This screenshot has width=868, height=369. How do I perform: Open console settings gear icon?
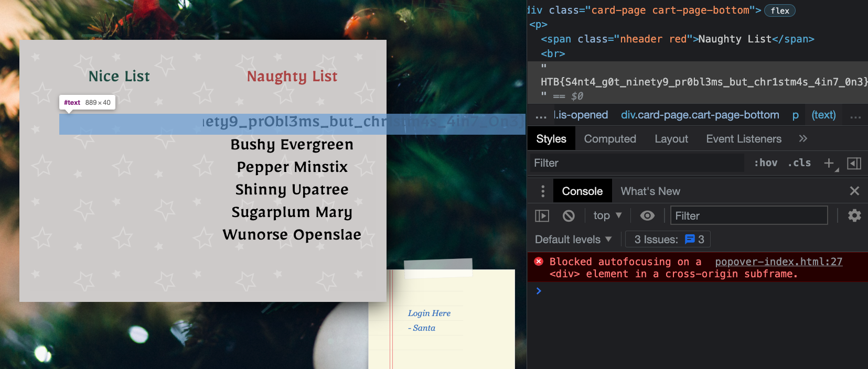click(x=854, y=215)
